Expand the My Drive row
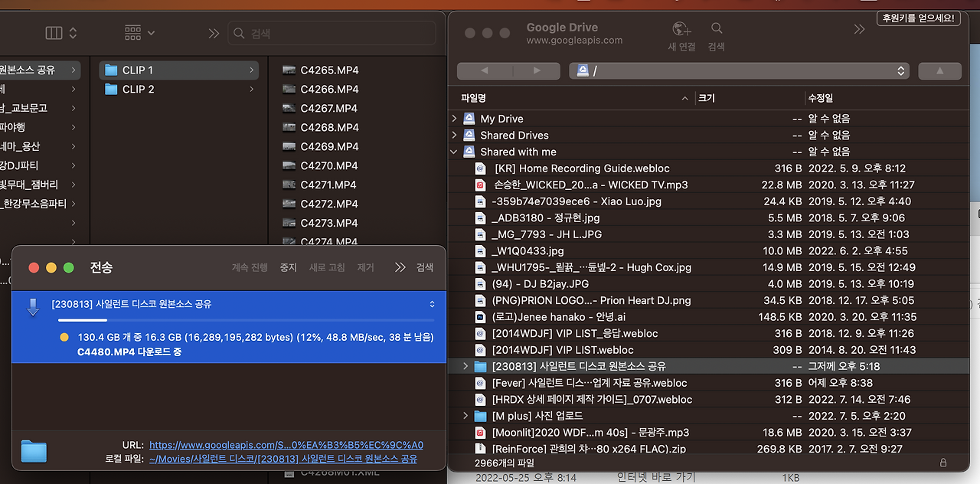980x484 pixels. (455, 119)
